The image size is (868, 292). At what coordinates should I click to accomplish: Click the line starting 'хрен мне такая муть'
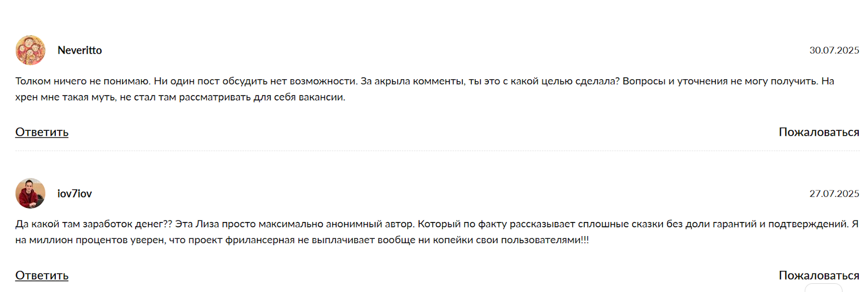click(x=180, y=97)
